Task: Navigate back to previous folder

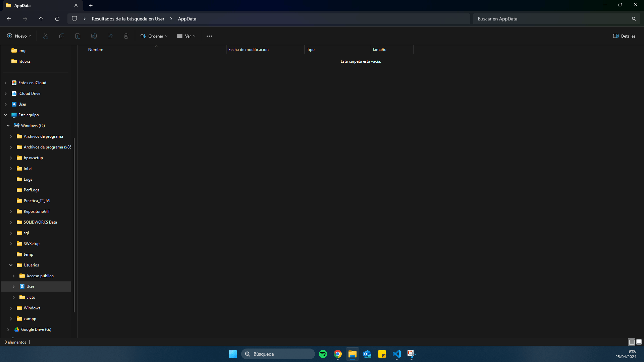Action: [9, 19]
